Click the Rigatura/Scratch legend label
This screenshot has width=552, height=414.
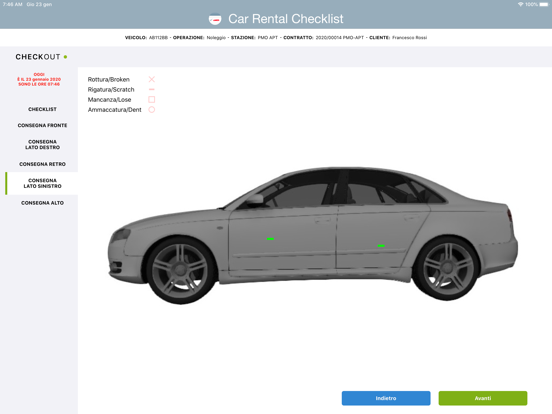tap(111, 89)
